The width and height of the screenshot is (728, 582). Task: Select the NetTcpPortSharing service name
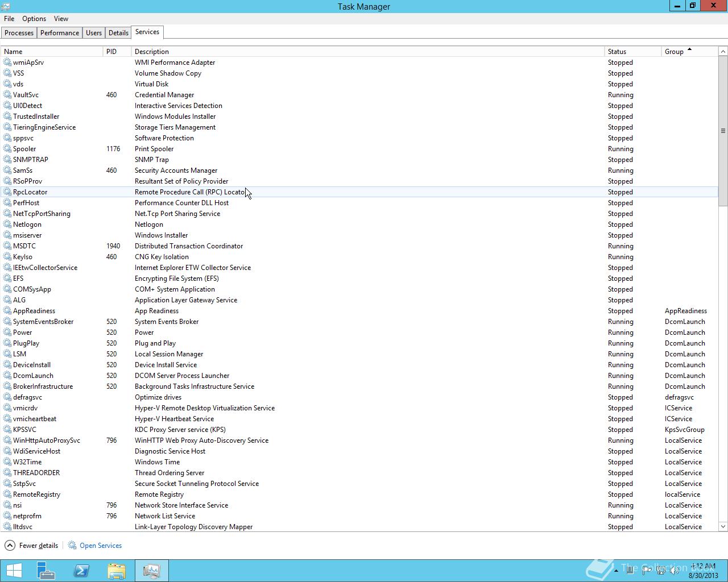[x=42, y=214]
